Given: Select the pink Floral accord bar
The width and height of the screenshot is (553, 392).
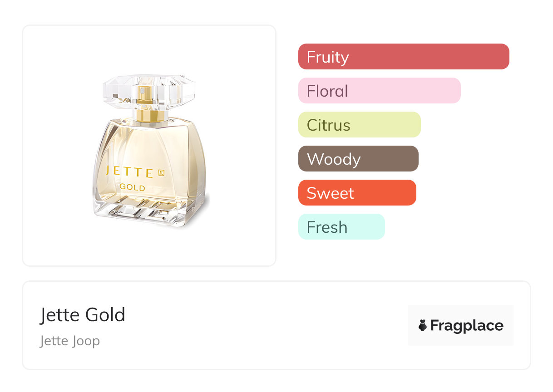Looking at the screenshot, I should pos(379,91).
